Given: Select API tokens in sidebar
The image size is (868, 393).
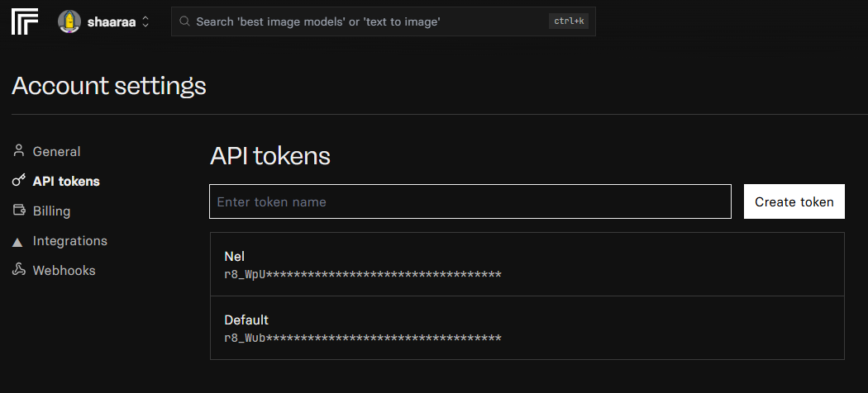Looking at the screenshot, I should click(x=66, y=182).
